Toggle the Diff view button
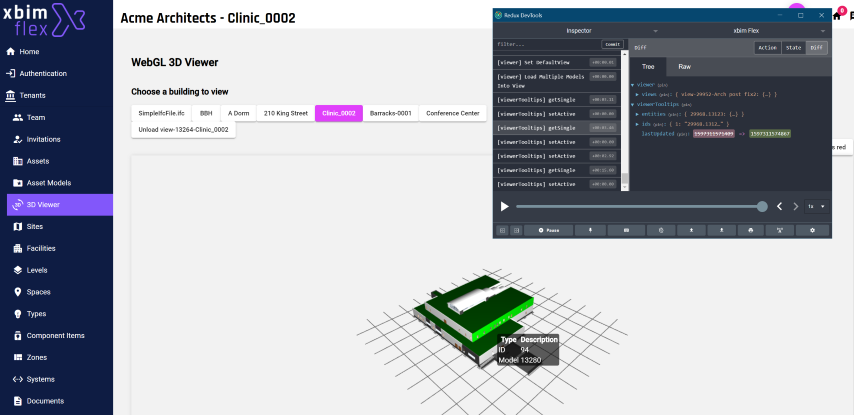The image size is (854, 415). pos(817,47)
